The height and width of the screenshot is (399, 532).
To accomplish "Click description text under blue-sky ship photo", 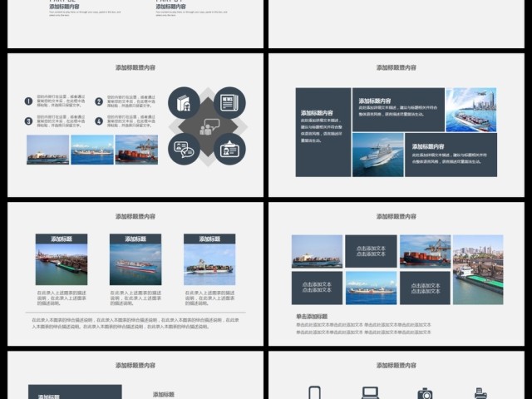I will pyautogui.click(x=209, y=298).
